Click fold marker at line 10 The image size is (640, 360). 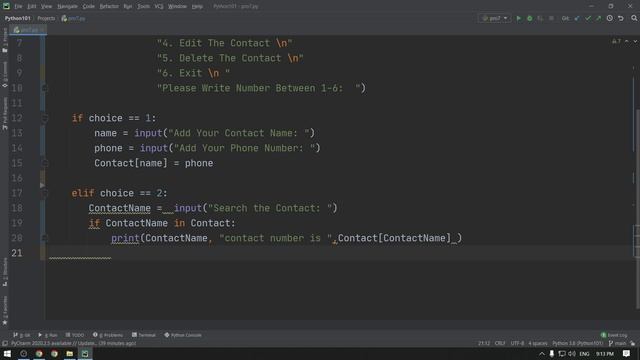click(x=44, y=88)
